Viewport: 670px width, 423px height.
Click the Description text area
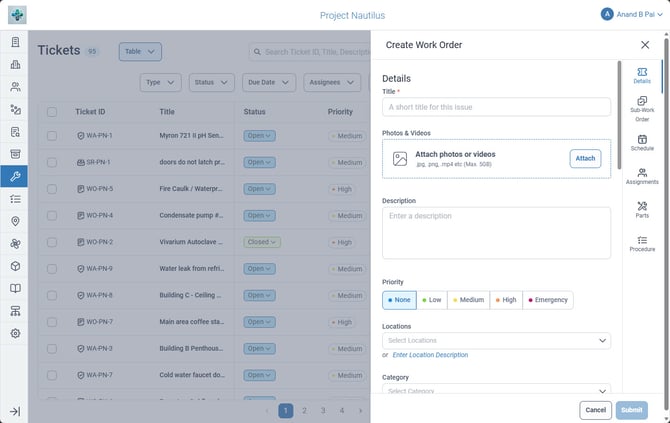click(x=497, y=233)
